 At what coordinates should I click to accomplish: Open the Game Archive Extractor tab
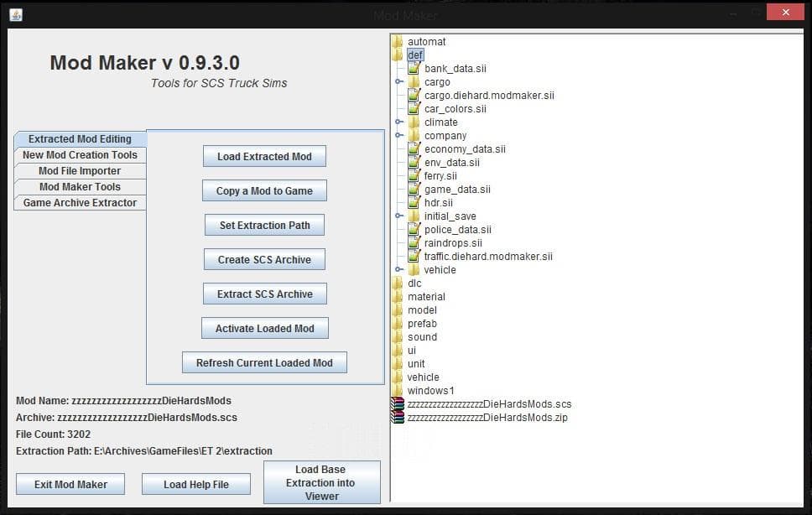pyautogui.click(x=80, y=203)
